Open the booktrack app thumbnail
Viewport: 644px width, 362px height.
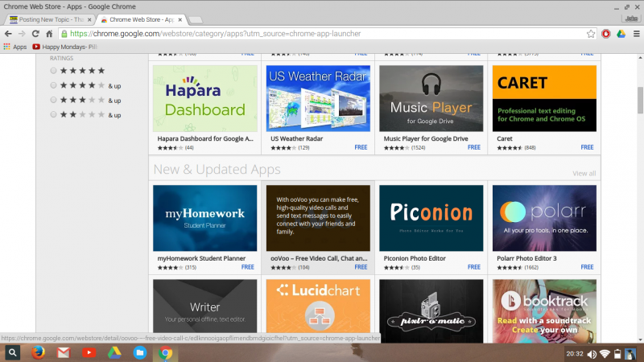544,311
